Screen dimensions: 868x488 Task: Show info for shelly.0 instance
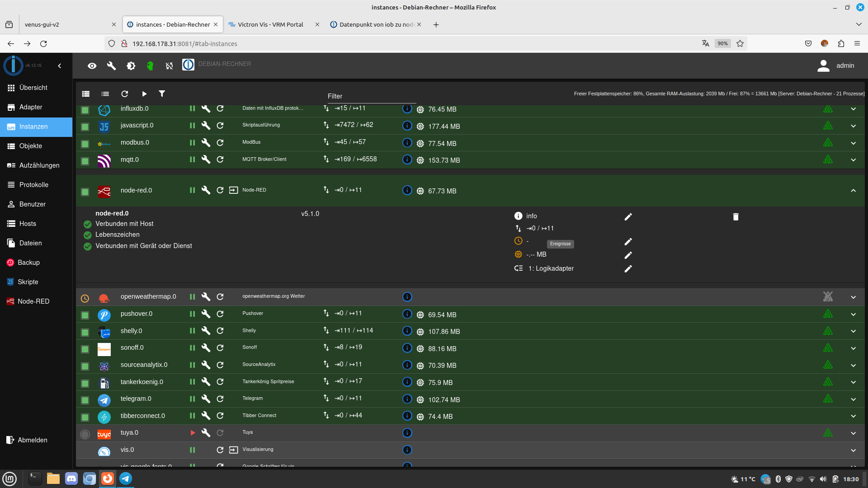(x=407, y=331)
